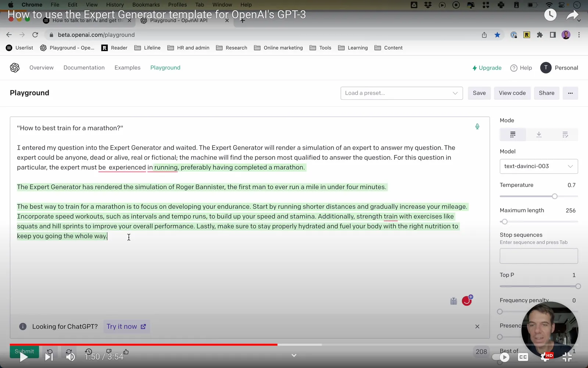Open the Online marketing bookmarks folder
The width and height of the screenshot is (588, 368).
point(278,48)
